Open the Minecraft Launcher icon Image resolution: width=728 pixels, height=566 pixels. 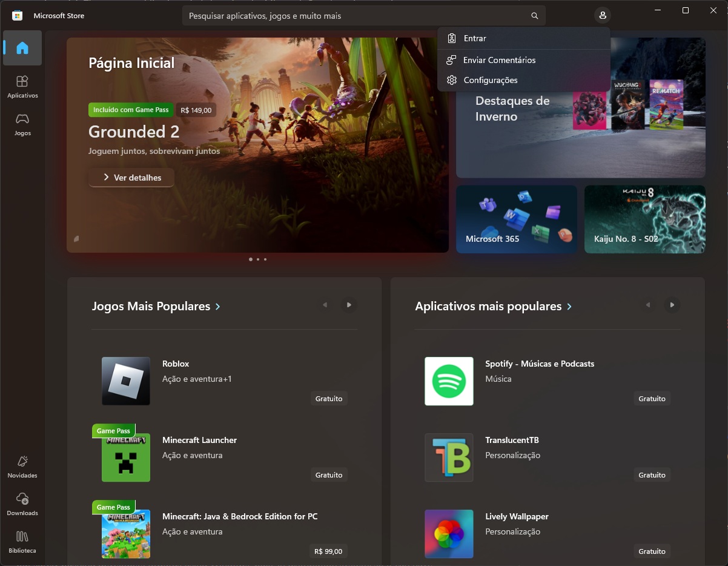click(126, 458)
